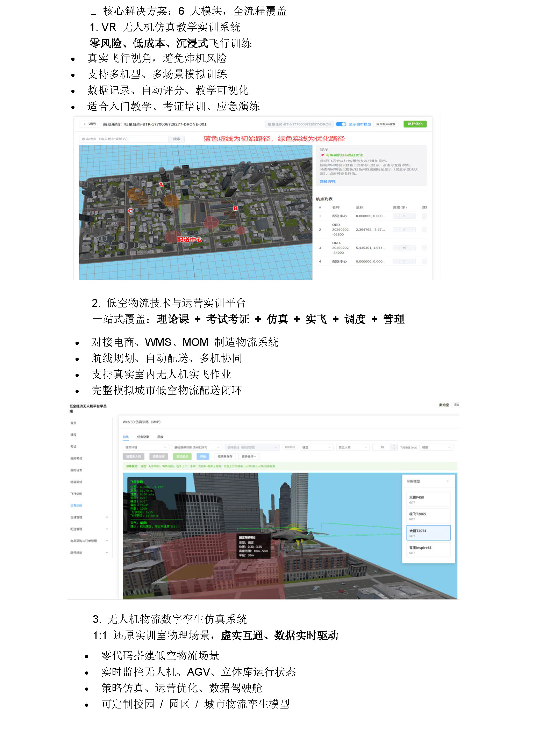Toggle the 显示城市模型 switch
Image resolution: width=535 pixels, height=756 pixels.
pos(341,124)
